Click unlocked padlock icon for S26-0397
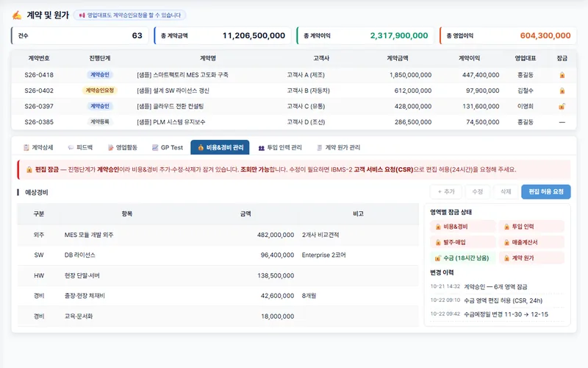This screenshot has width=588, height=368. (562, 106)
